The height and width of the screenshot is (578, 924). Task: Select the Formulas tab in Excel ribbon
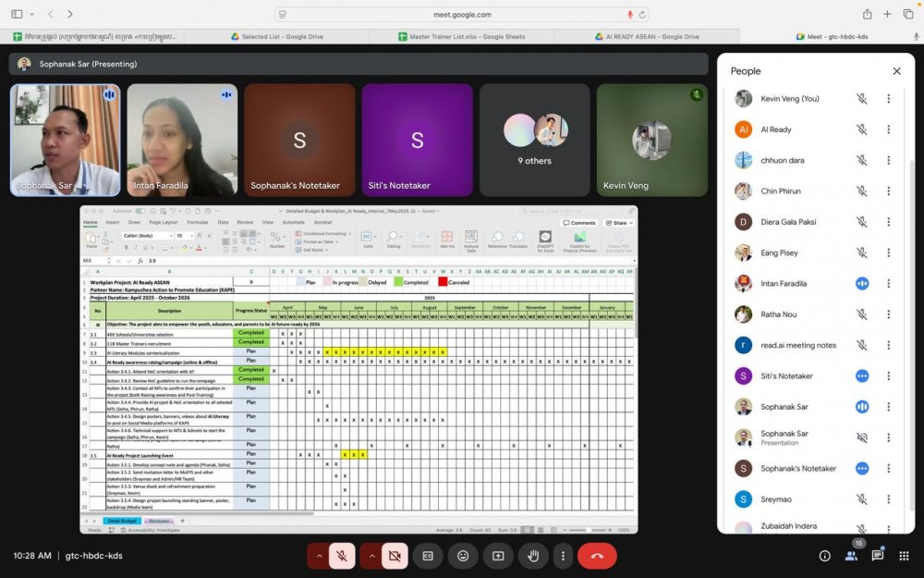198,222
